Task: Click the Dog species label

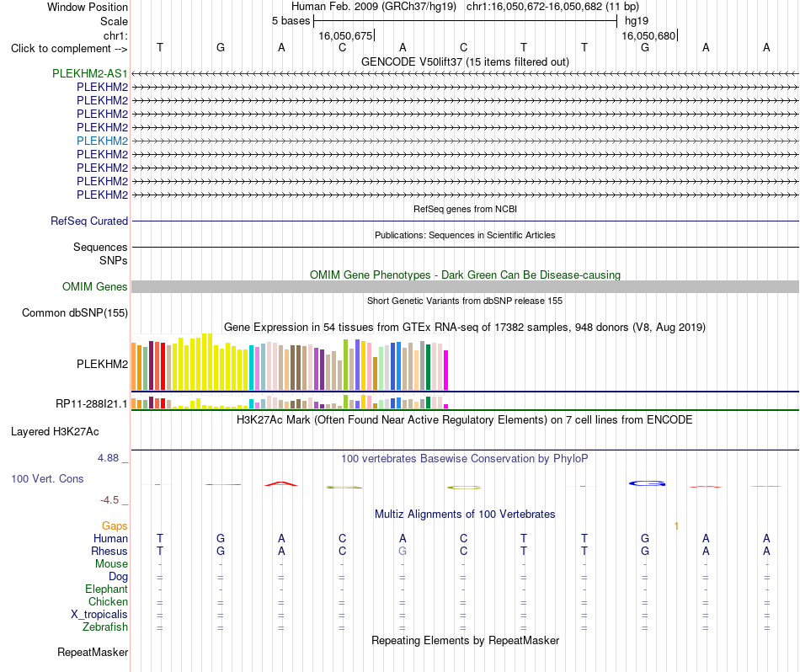Action: (118, 577)
